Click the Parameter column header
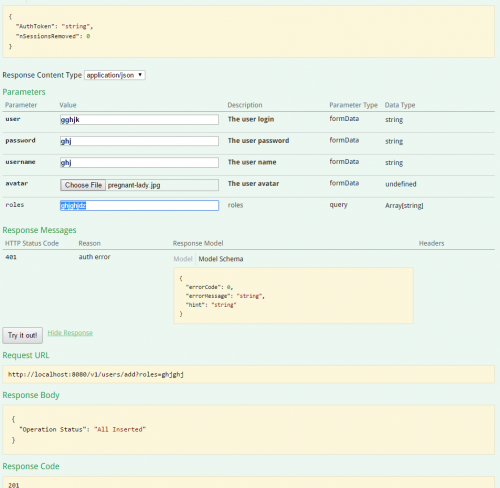Screen dimensions: 500x488 (21, 105)
